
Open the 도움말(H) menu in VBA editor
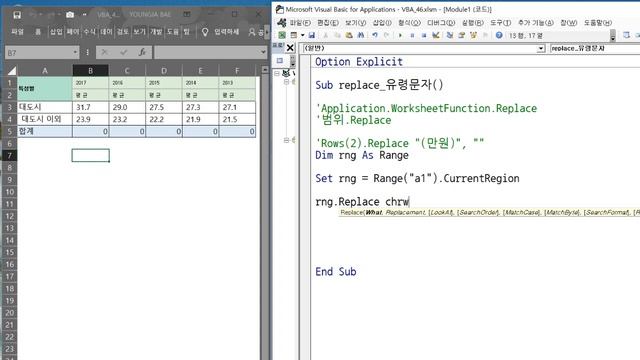point(598,23)
